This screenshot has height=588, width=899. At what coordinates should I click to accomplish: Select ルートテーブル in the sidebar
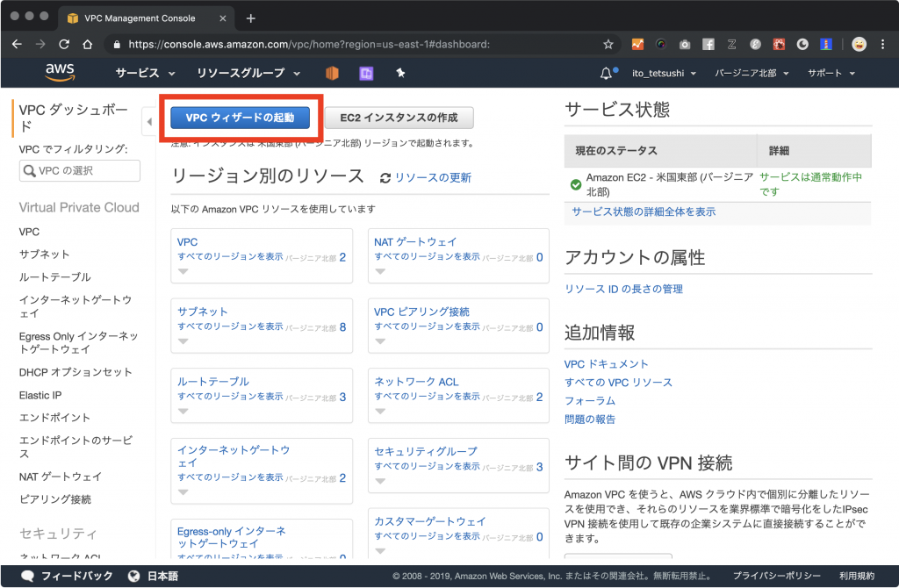pos(55,276)
